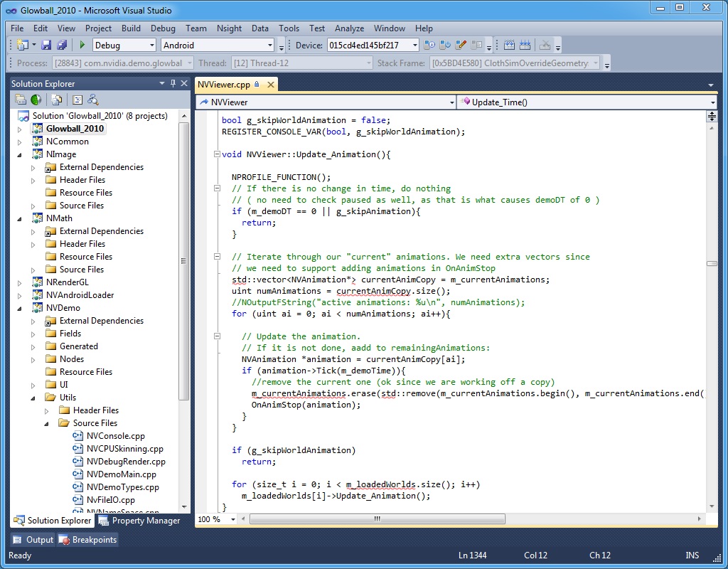The height and width of the screenshot is (569, 728).
Task: Open the Nsight menu
Action: coord(229,28)
